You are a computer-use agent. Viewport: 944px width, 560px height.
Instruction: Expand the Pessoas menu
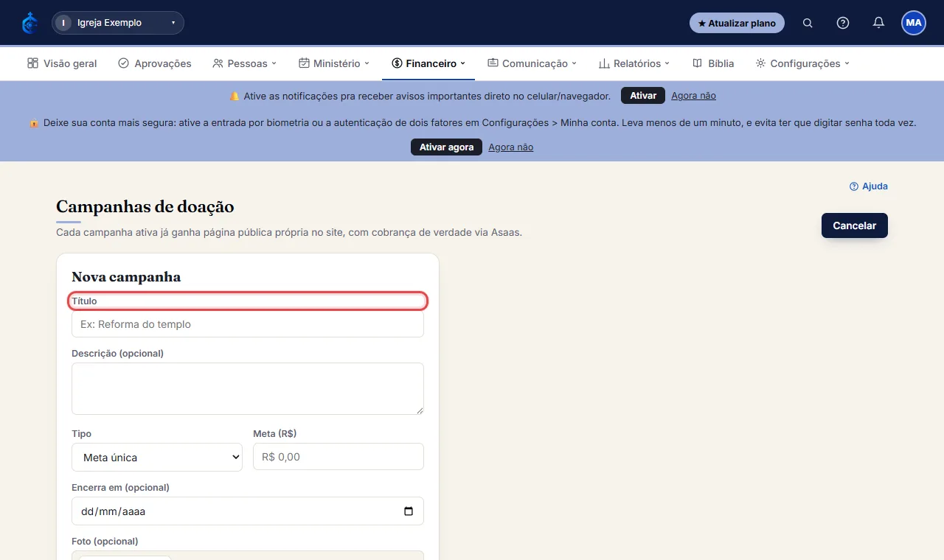click(244, 63)
